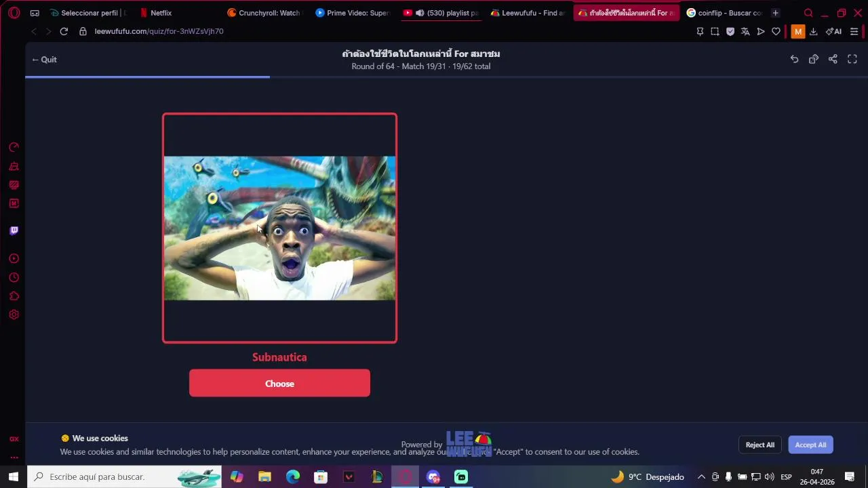Open the browser downloads icon

coord(813,31)
